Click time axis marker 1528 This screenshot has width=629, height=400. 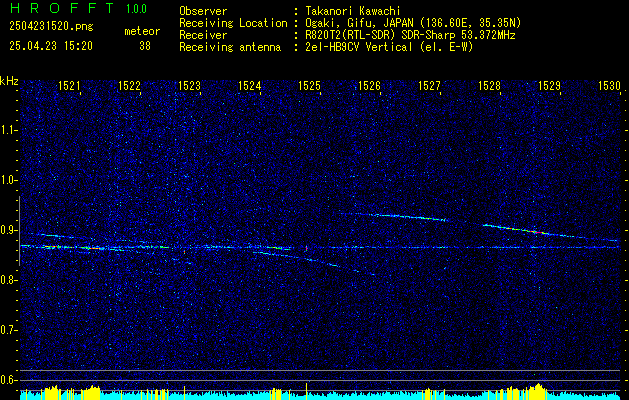tap(489, 85)
